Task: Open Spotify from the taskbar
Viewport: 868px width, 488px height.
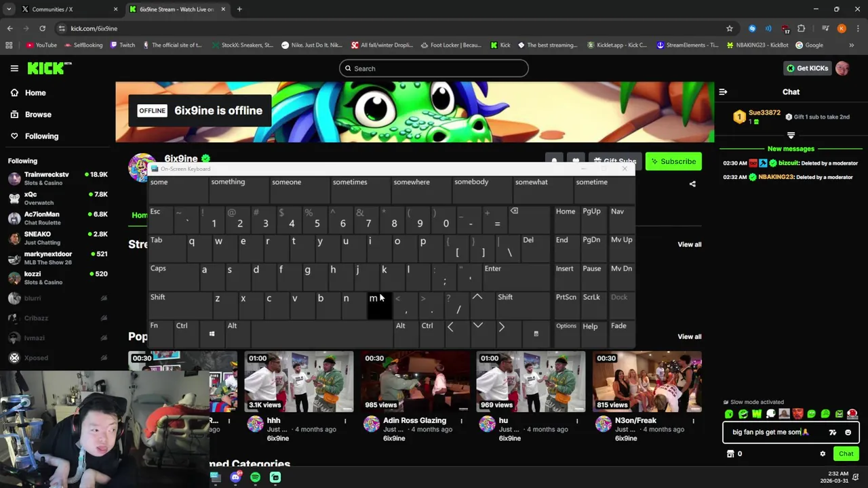Action: [x=255, y=477]
